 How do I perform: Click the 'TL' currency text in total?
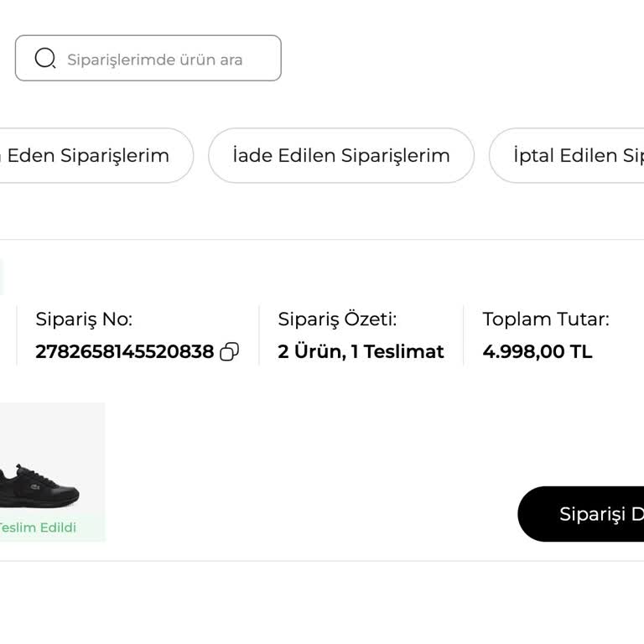[581, 352]
